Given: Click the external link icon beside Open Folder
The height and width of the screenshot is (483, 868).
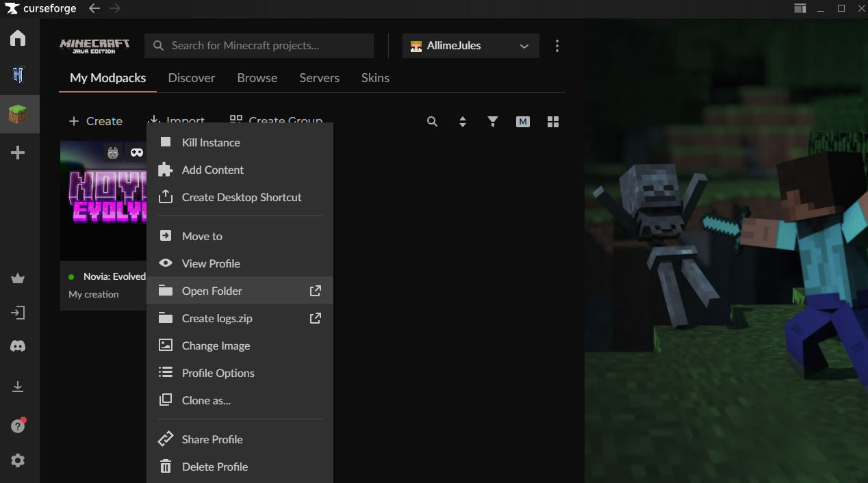Looking at the screenshot, I should (316, 291).
